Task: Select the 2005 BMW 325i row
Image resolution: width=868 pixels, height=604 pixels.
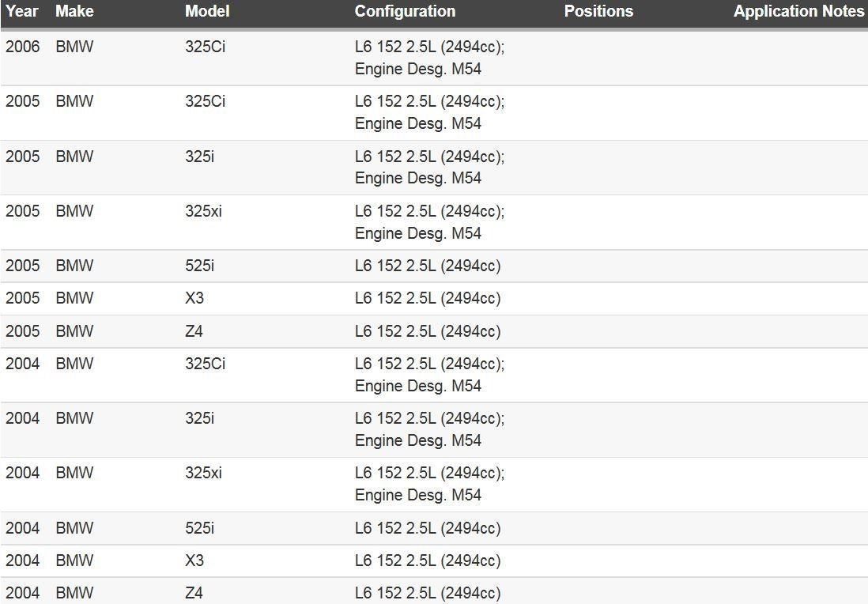Action: point(434,167)
